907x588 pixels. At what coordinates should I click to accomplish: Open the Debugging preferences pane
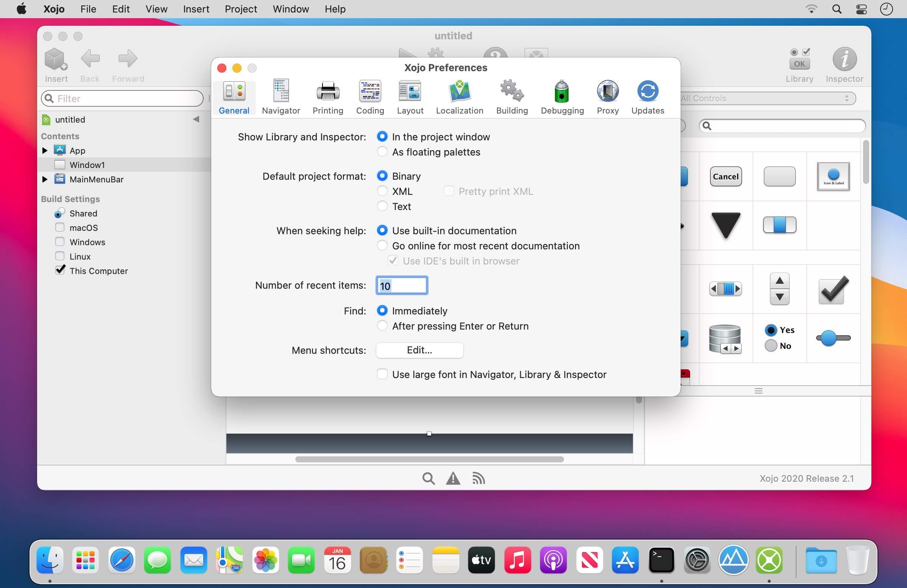tap(562, 97)
